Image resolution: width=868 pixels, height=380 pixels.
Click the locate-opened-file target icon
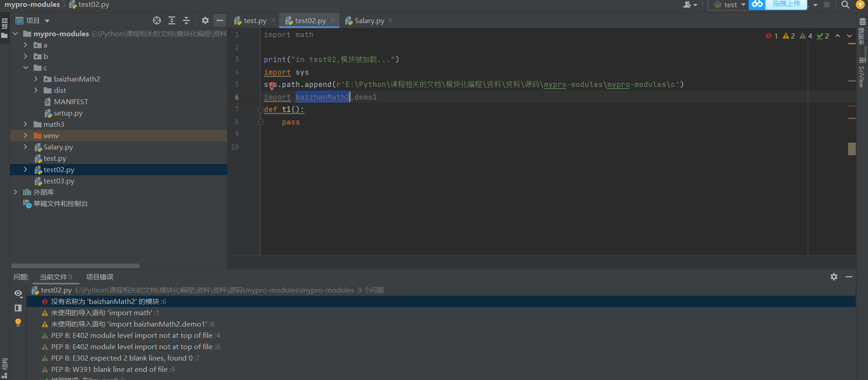coord(157,20)
